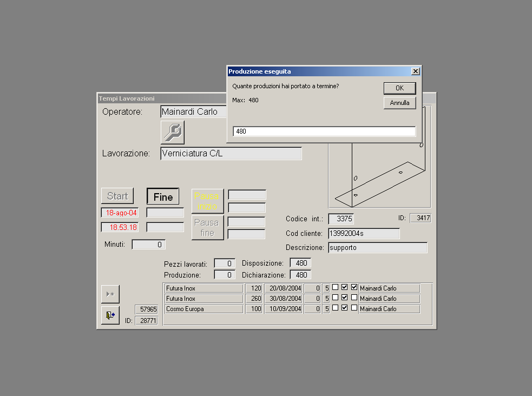Select the Cosmo Europa customer cell
Image resolution: width=532 pixels, height=396 pixels.
click(204, 309)
